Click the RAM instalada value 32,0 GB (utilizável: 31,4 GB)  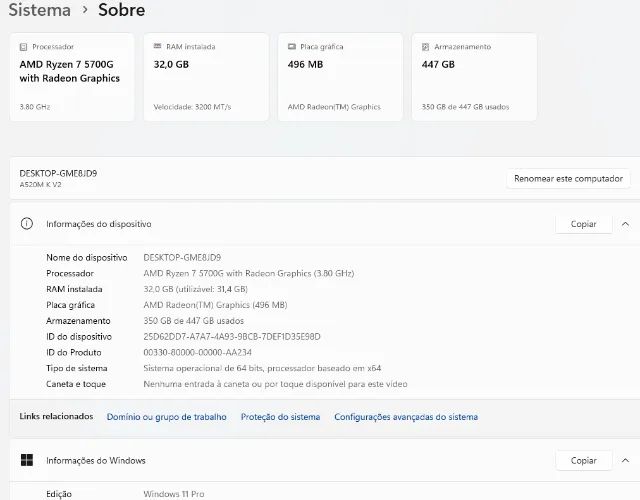[196, 289]
